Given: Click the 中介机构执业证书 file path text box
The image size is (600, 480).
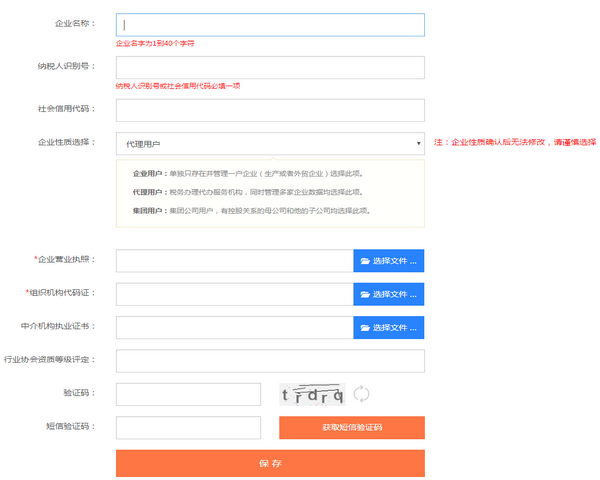Looking at the screenshot, I should pos(234,328).
